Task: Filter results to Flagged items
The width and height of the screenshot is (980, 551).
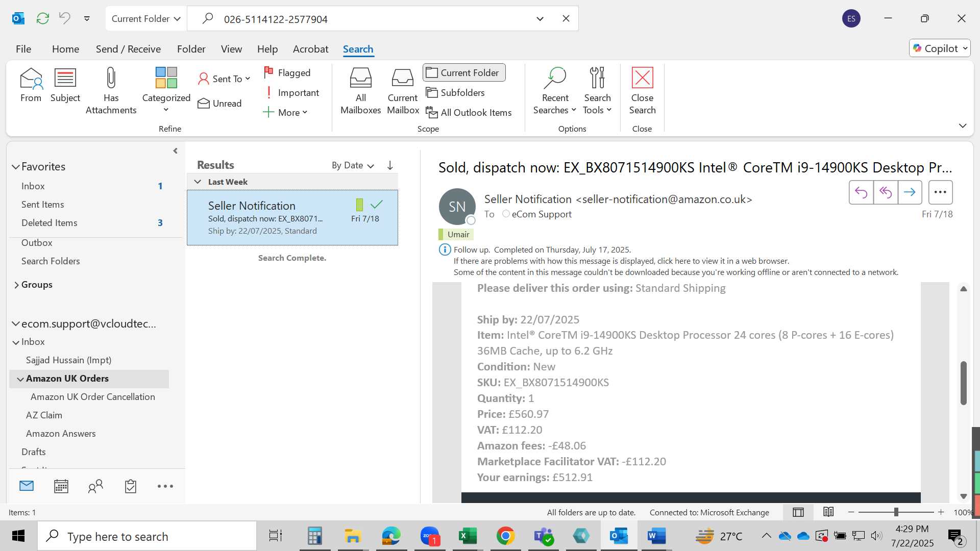Action: click(x=287, y=73)
